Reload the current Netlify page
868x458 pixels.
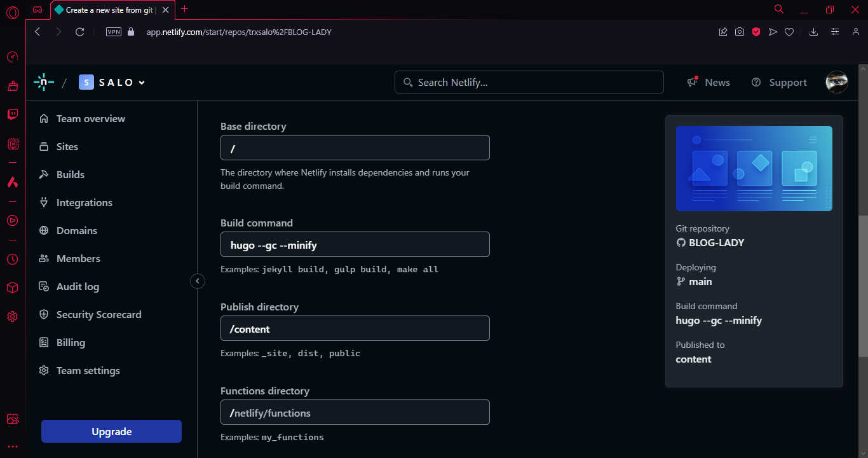(79, 32)
